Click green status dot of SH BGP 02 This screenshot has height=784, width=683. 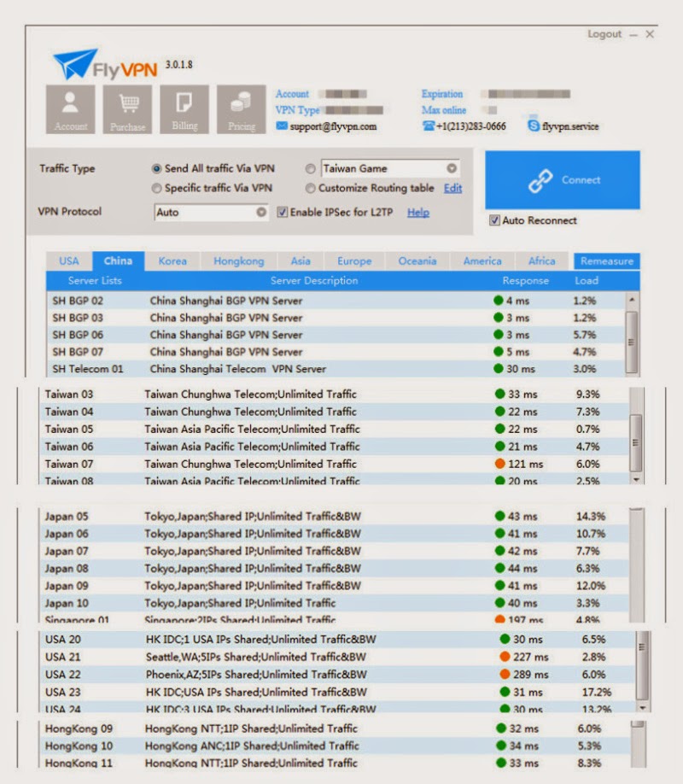tap(498, 301)
